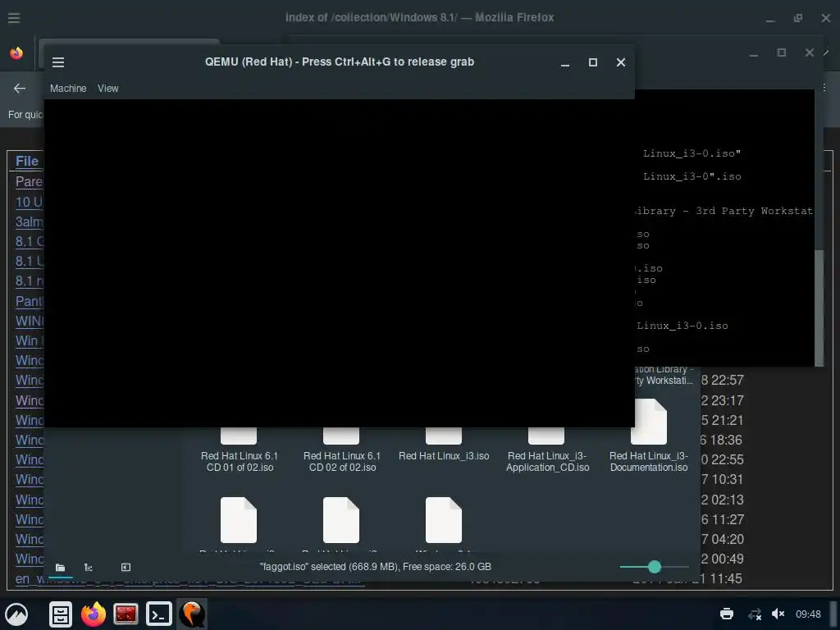Restore down the Mozilla Firefox window
This screenshot has width=840, height=630.
[x=798, y=18]
